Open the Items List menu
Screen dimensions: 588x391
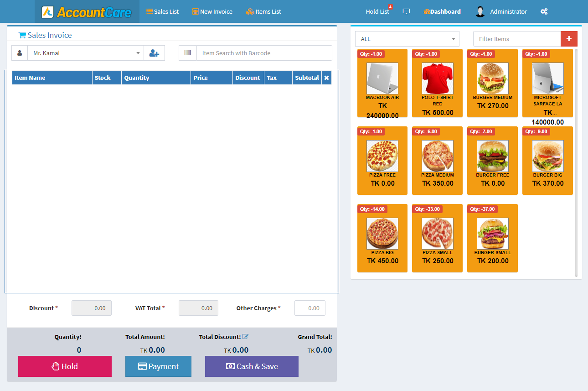point(263,11)
